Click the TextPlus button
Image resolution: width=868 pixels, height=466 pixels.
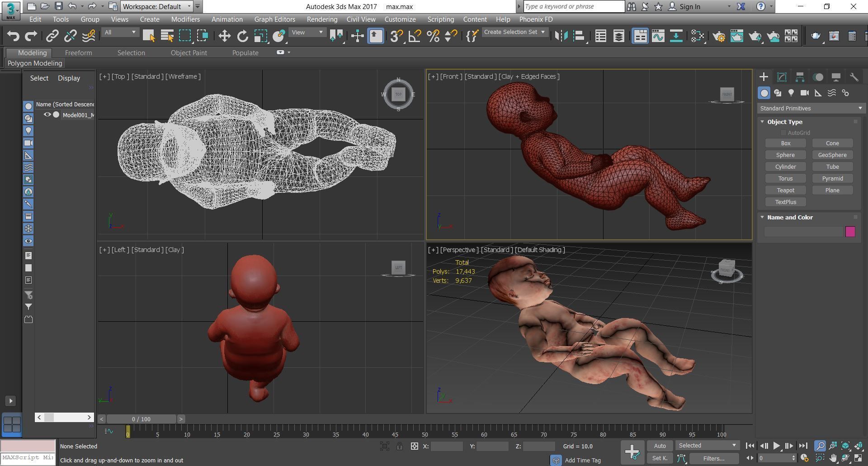(x=786, y=202)
